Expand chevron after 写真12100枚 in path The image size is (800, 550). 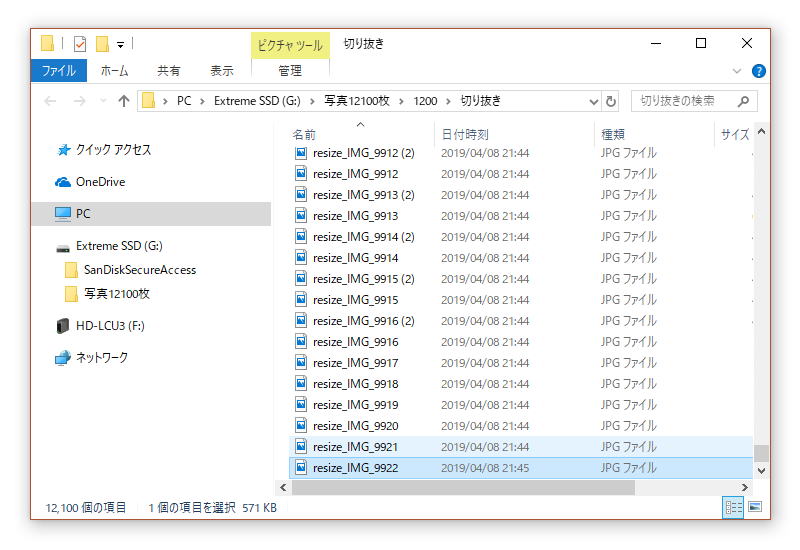coord(402,102)
